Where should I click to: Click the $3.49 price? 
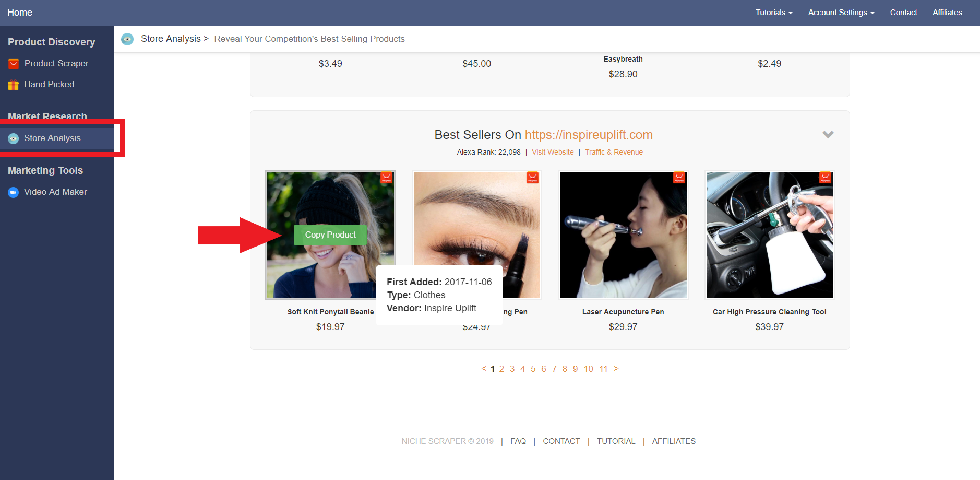coord(330,64)
